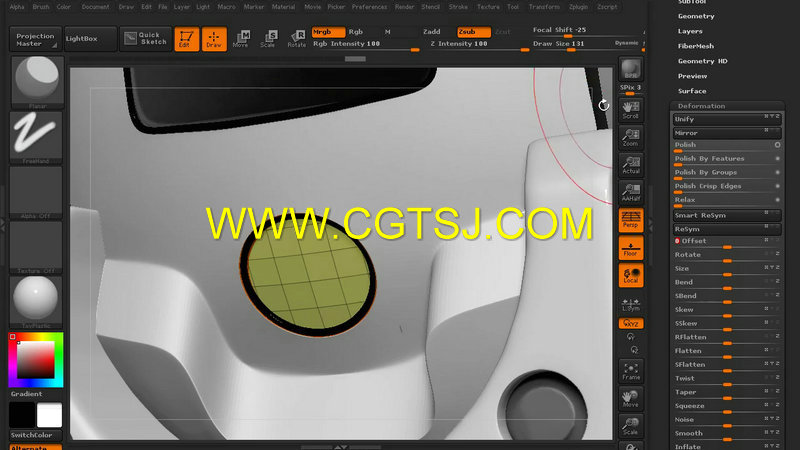Screen dimensions: 800x450
Task: Click the Scale view icon on right shelf
Action: [x=631, y=426]
